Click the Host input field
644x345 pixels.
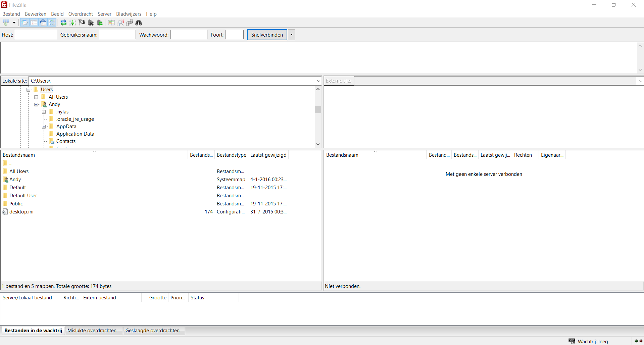click(36, 35)
